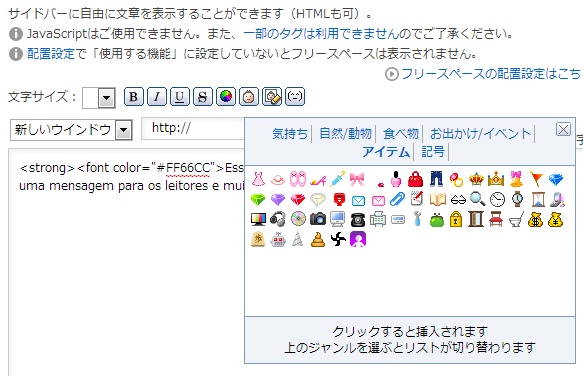Viewport: 583px width, 376px height.
Task: Insert the red triangular flag emoji
Action: (536, 179)
